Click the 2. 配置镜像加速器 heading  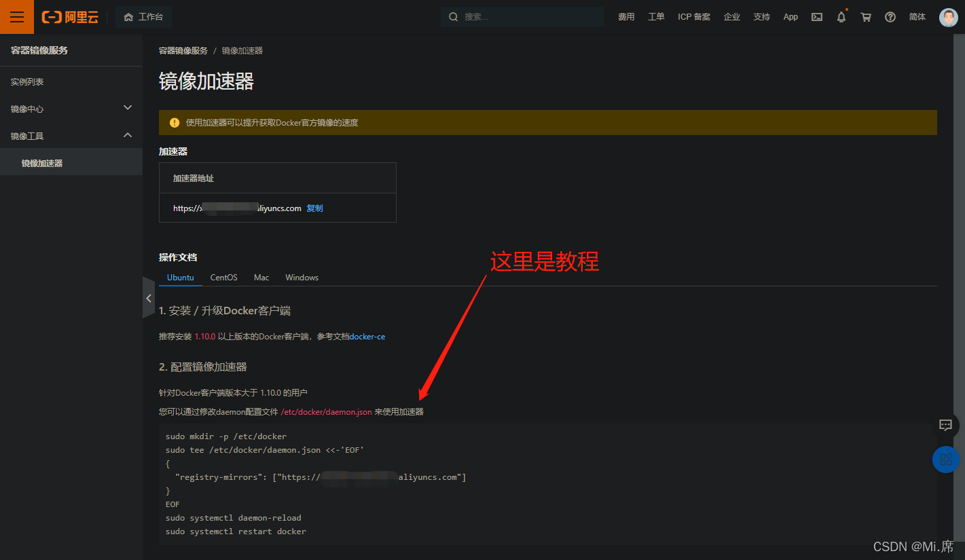click(203, 367)
